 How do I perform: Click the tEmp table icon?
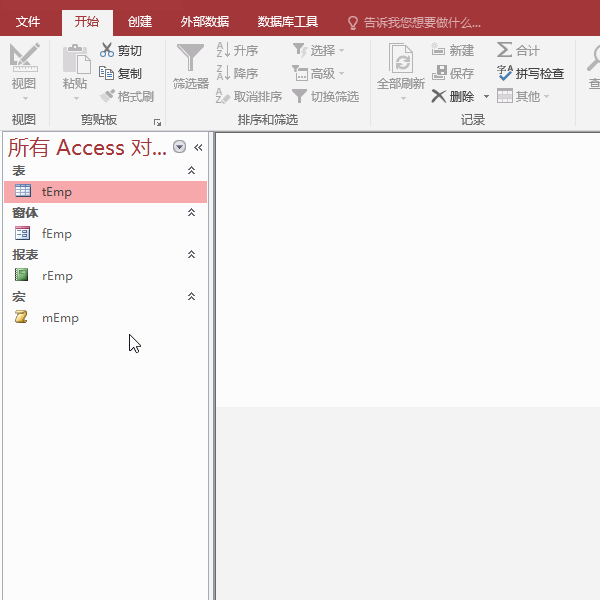(23, 191)
